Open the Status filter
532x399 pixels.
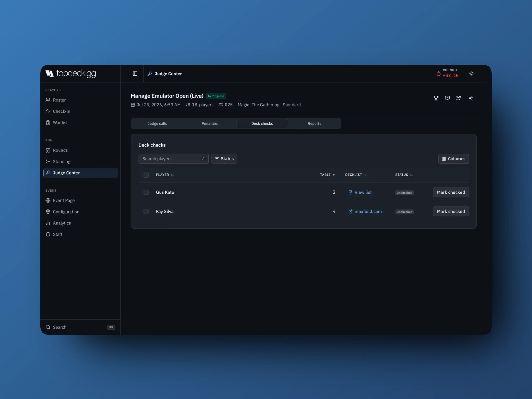pyautogui.click(x=224, y=159)
